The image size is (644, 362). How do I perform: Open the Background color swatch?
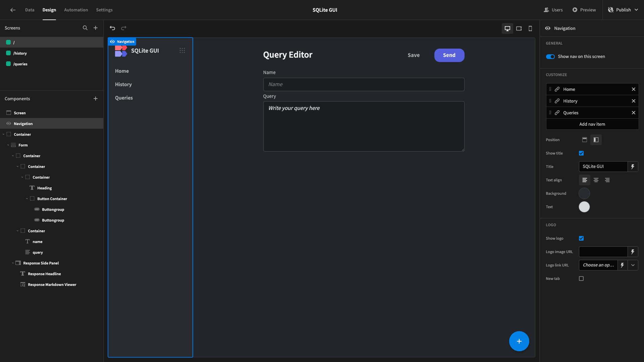coord(584,193)
